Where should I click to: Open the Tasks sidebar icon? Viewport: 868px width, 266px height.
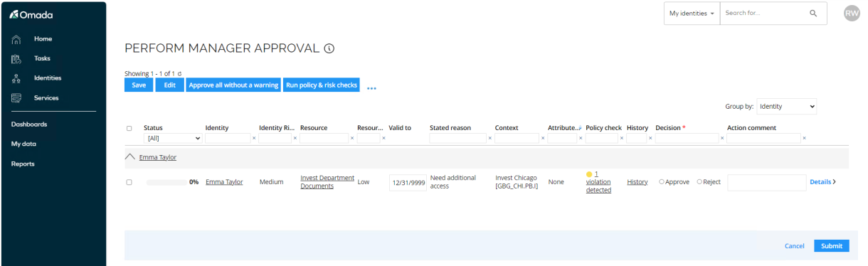[16, 58]
